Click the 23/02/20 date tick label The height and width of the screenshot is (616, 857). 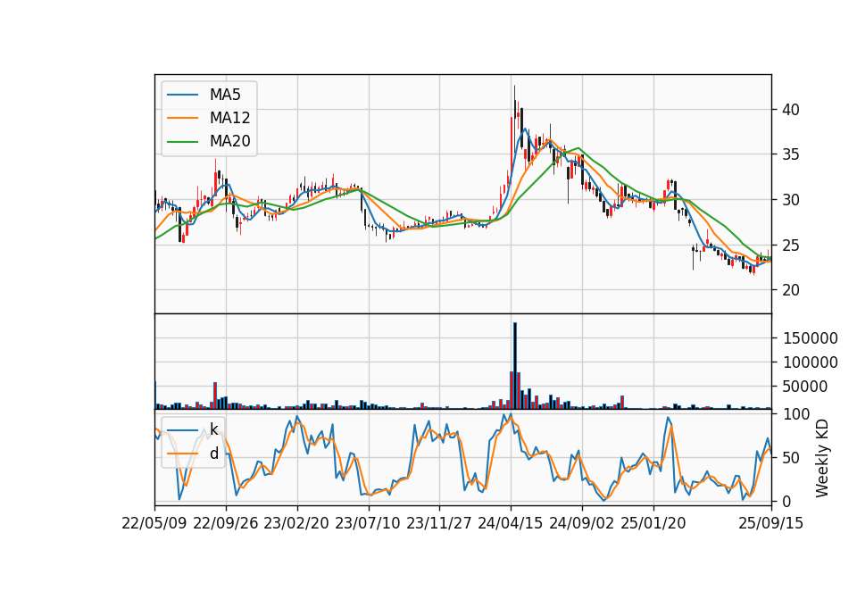point(296,523)
